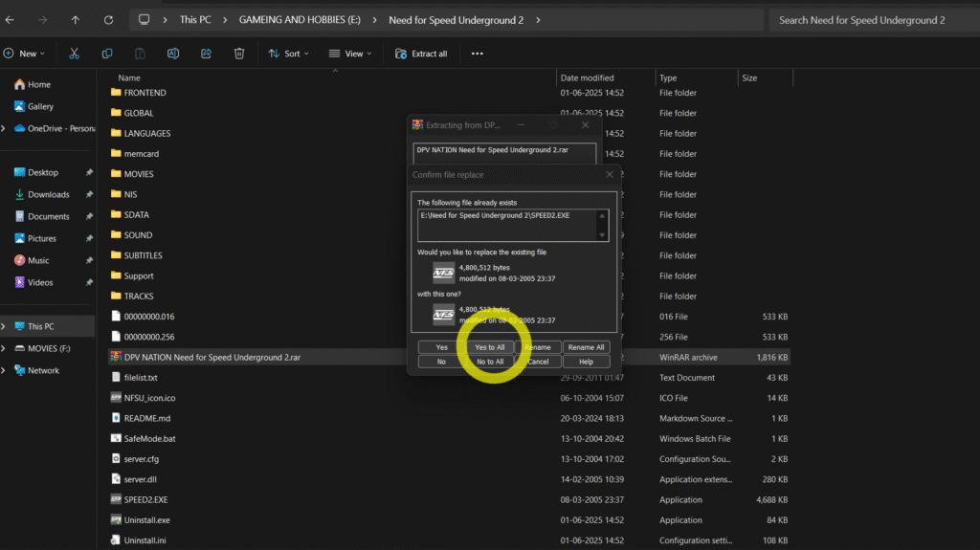
Task: Select the Uninstall.exe file
Action: (x=140, y=520)
